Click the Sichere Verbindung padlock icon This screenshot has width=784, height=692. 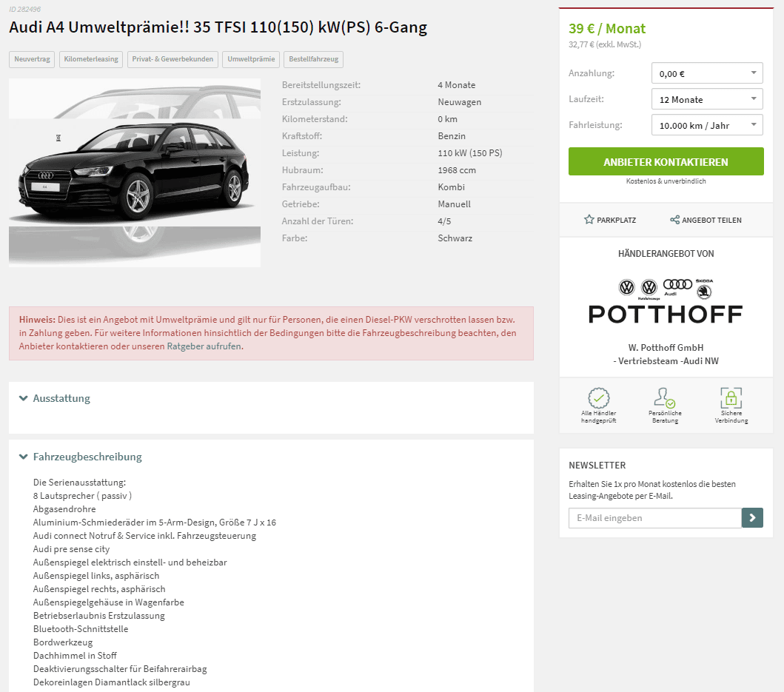(x=731, y=398)
